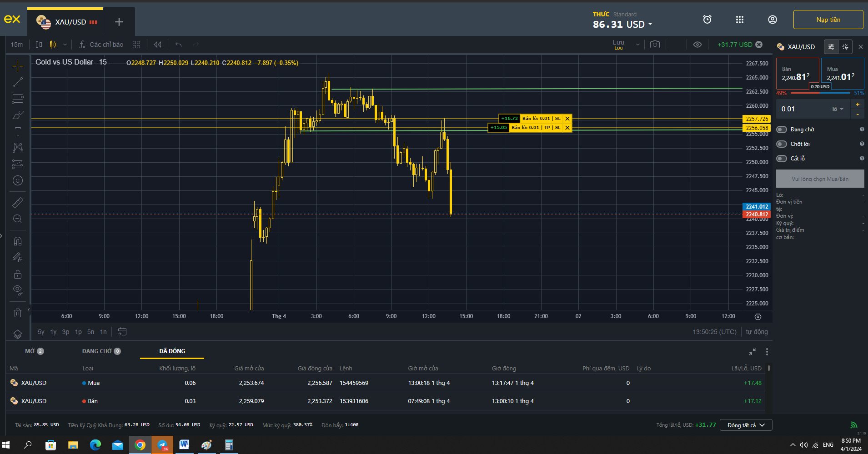
Task: Switch to the ĐANG CHỜ pending tab
Action: point(101,351)
